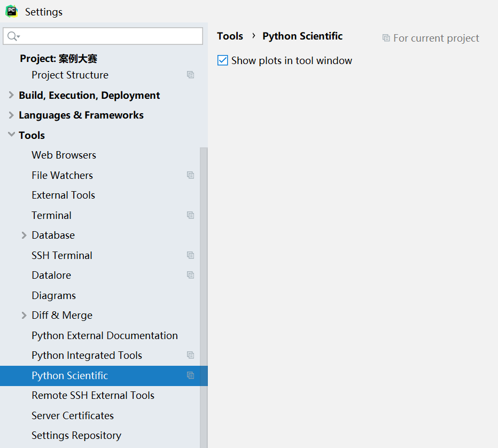Viewport: 498px width, 448px height.
Task: Expand the Diff & Merge node
Action: 24,315
